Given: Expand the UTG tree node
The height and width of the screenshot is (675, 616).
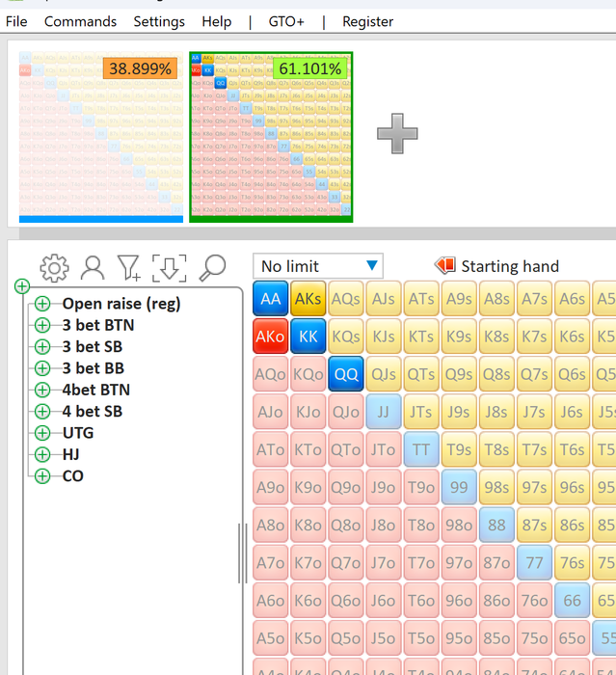Looking at the screenshot, I should (x=42, y=433).
